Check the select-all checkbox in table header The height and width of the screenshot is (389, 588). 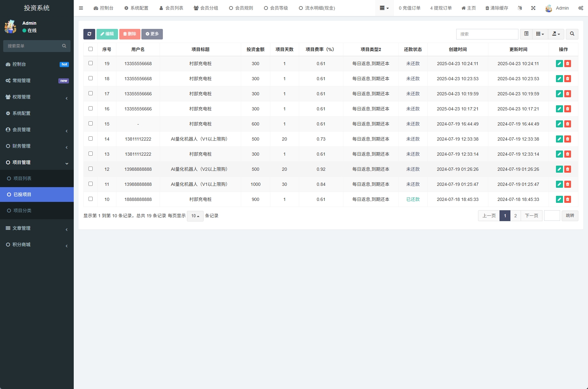coord(90,49)
